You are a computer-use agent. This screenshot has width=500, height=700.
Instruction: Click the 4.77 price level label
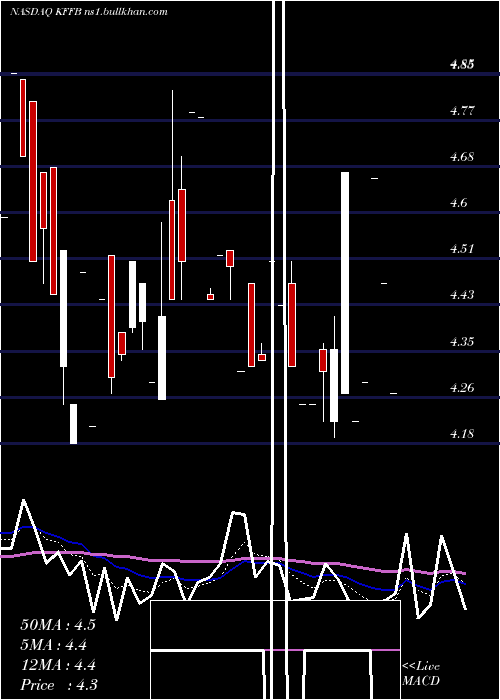pyautogui.click(x=462, y=111)
